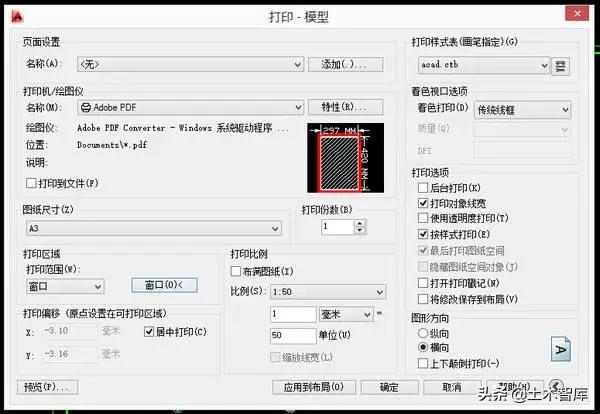The height and width of the screenshot is (414, 600).
Task: Toggle 按样式打印 checkbox
Action: coord(423,234)
